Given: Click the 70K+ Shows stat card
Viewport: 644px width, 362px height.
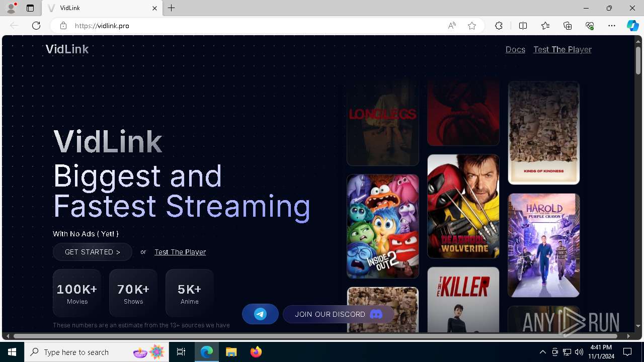Looking at the screenshot, I should (133, 293).
